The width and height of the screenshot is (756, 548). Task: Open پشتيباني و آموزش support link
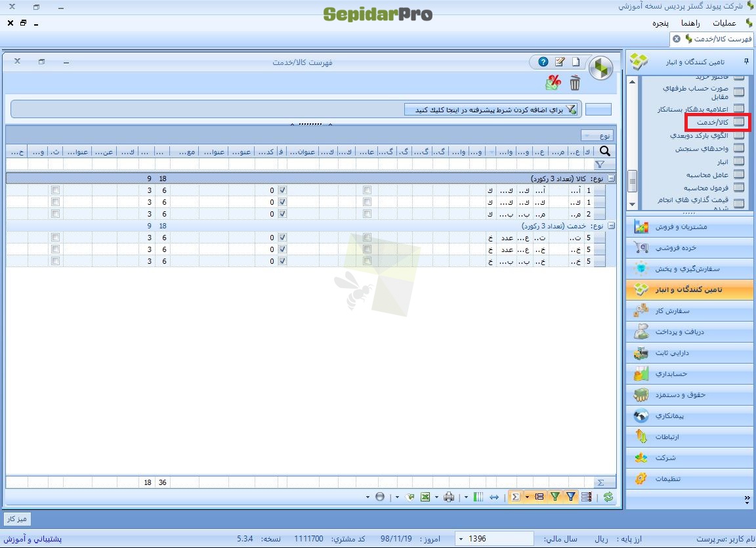click(33, 539)
